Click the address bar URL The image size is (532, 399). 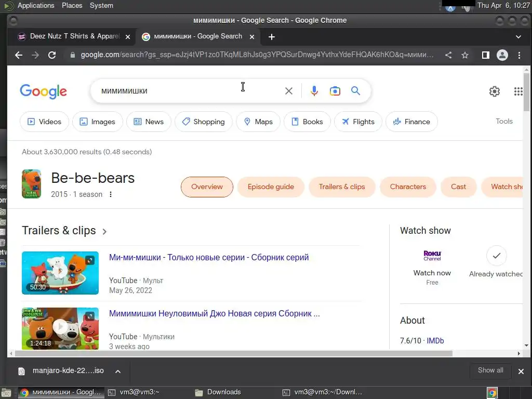[257, 55]
